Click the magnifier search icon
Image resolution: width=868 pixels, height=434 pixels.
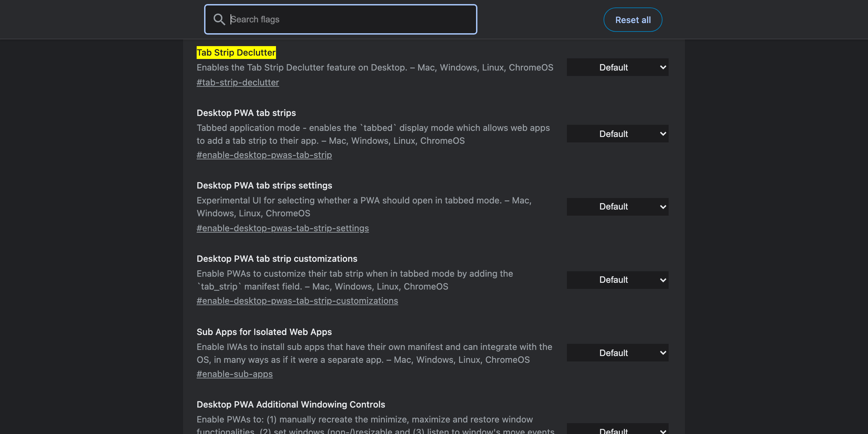pyautogui.click(x=219, y=19)
